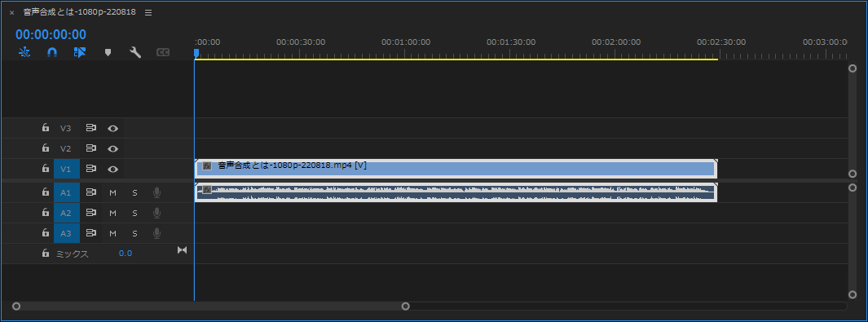Close the 音声合成とは-1080p-220818 sequence tab
Screen dimensions: 868x322
(11, 12)
